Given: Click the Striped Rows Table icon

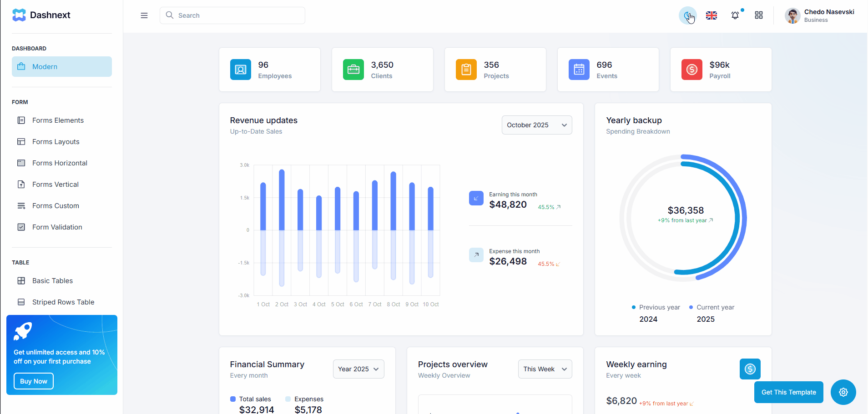Looking at the screenshot, I should 21,302.
